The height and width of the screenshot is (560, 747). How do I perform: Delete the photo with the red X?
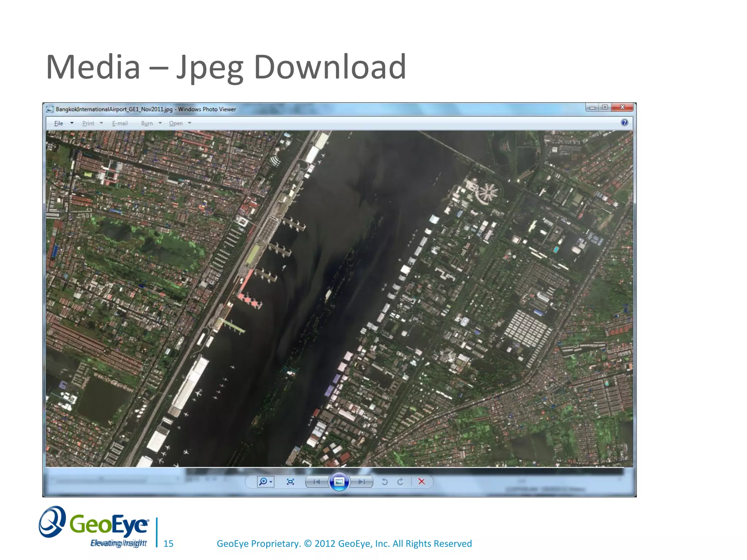coord(422,482)
